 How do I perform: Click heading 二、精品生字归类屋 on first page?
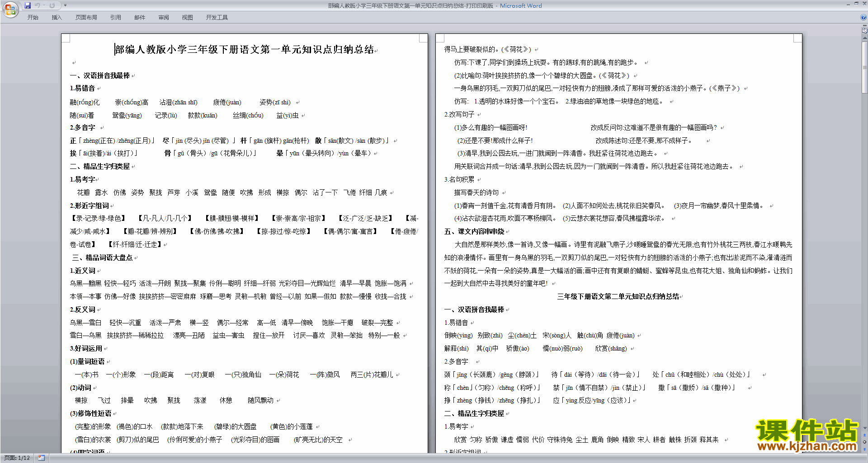coord(100,166)
